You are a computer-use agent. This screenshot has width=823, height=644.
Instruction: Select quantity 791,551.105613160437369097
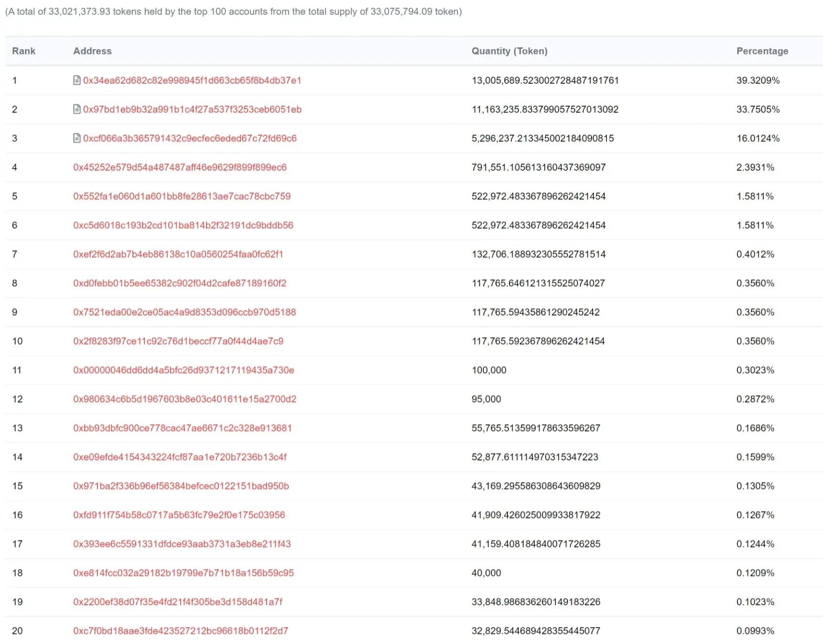[x=539, y=167]
